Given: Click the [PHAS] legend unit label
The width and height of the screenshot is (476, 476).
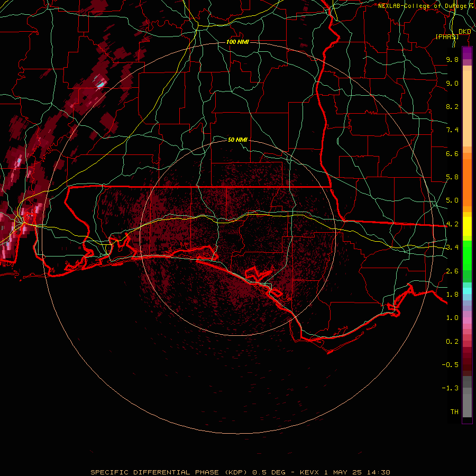Looking at the screenshot, I should 447,36.
